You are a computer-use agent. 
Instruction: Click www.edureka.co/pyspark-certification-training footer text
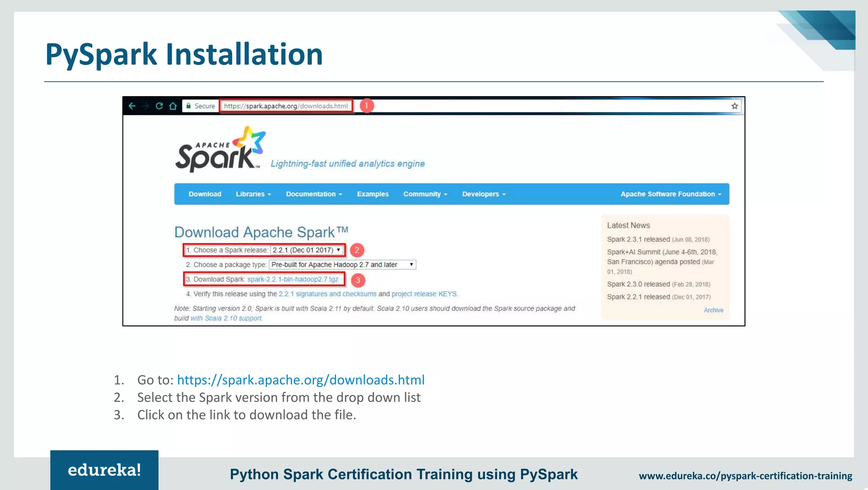click(746, 476)
